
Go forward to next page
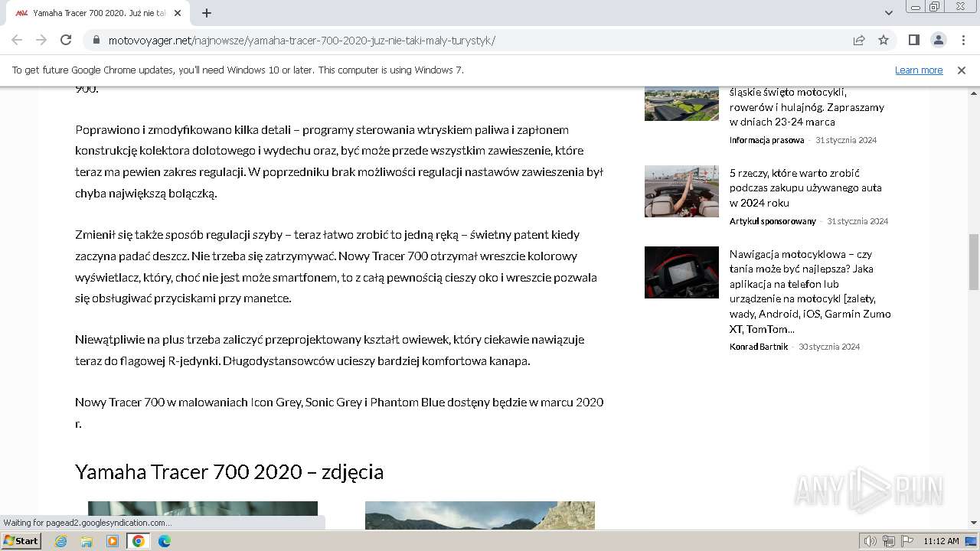tap(41, 40)
